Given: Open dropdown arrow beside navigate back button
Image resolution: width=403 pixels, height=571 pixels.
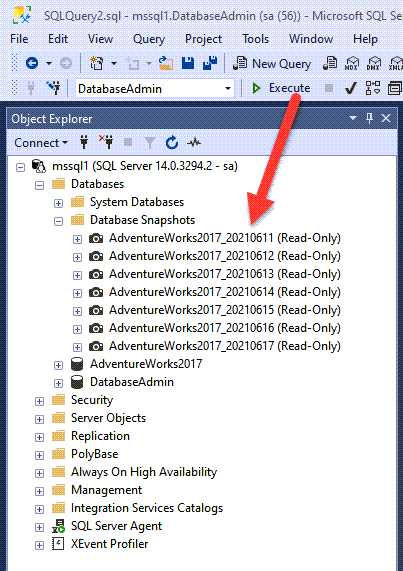Looking at the screenshot, I should tap(49, 64).
